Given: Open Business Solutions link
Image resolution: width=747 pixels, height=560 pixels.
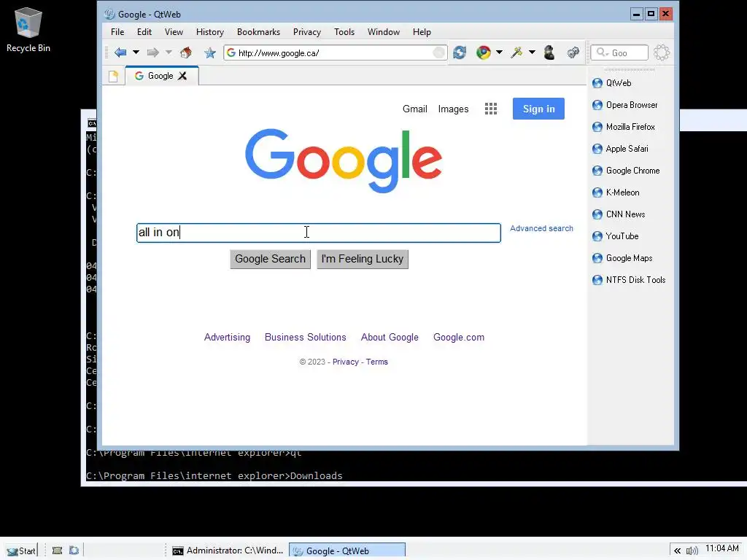Looking at the screenshot, I should click(x=306, y=337).
